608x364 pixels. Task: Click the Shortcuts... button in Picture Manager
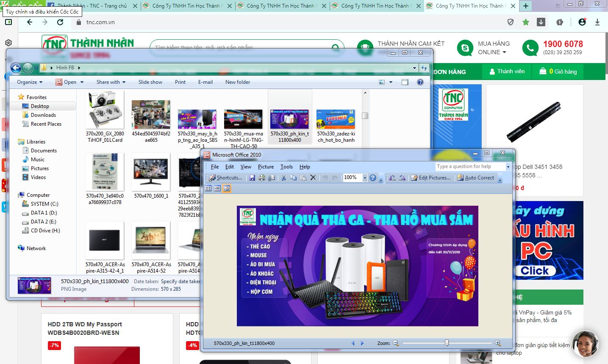[226, 178]
